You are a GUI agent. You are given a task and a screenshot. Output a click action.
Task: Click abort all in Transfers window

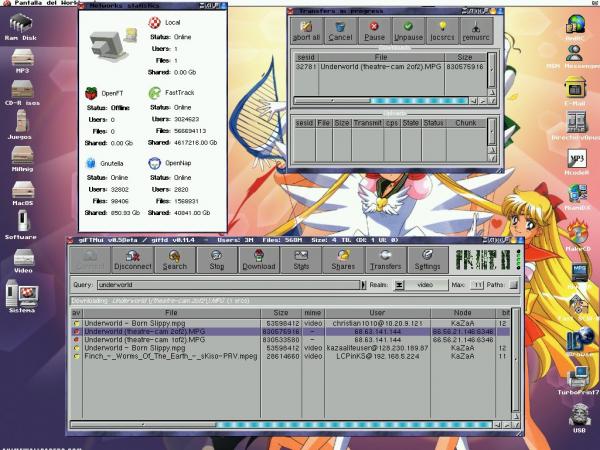[x=307, y=31]
